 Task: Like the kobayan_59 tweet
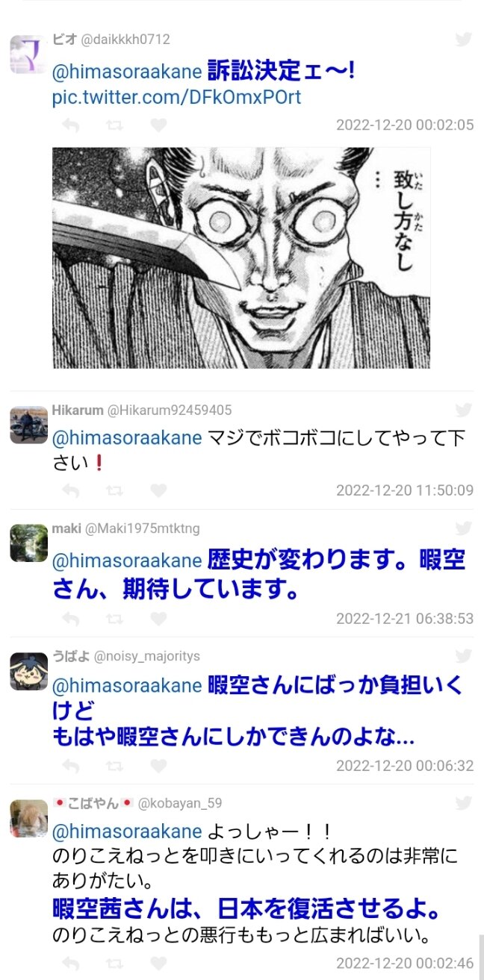pos(158,963)
